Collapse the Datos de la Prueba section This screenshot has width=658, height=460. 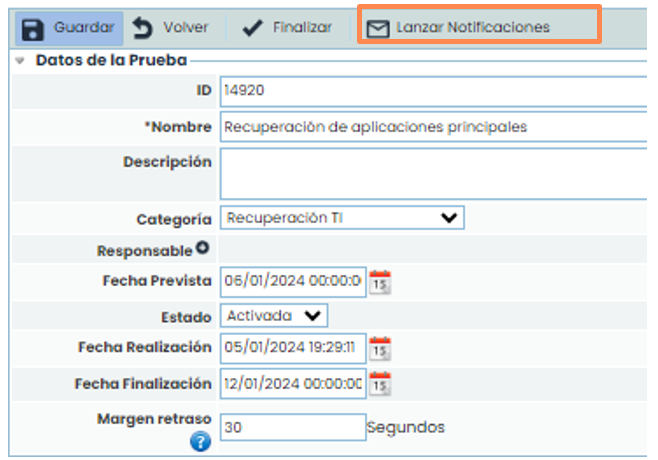(21, 61)
